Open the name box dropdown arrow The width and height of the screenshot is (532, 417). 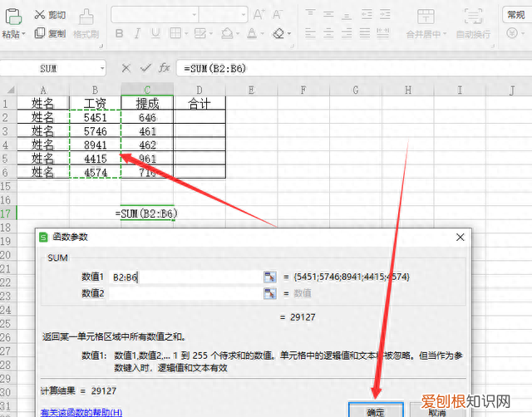102,69
